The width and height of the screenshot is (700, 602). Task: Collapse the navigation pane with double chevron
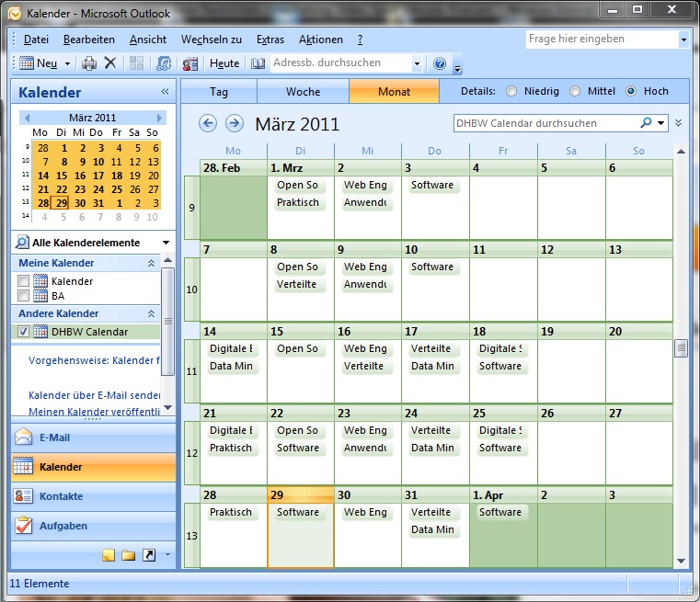pos(165,91)
